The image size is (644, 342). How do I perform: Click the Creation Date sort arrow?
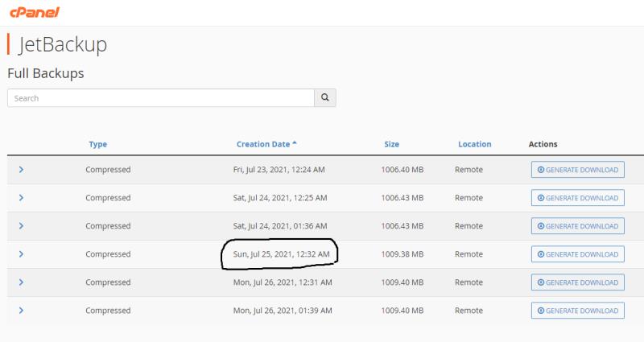[294, 143]
